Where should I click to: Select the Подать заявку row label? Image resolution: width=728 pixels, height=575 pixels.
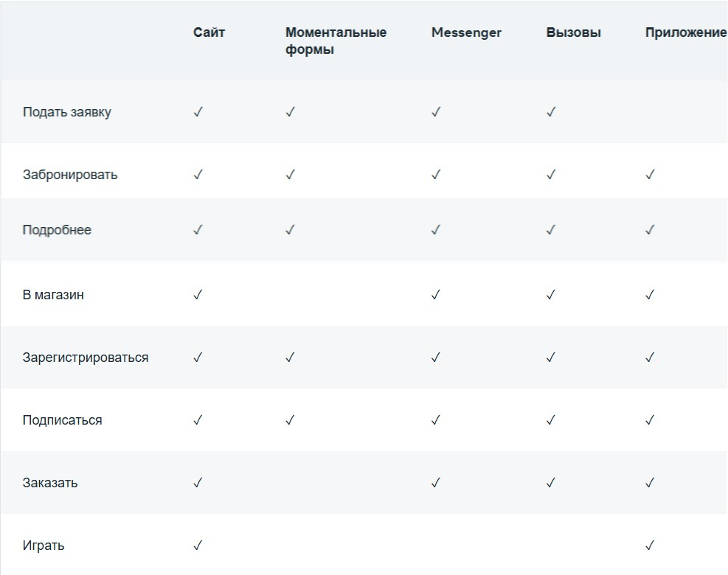tap(67, 112)
